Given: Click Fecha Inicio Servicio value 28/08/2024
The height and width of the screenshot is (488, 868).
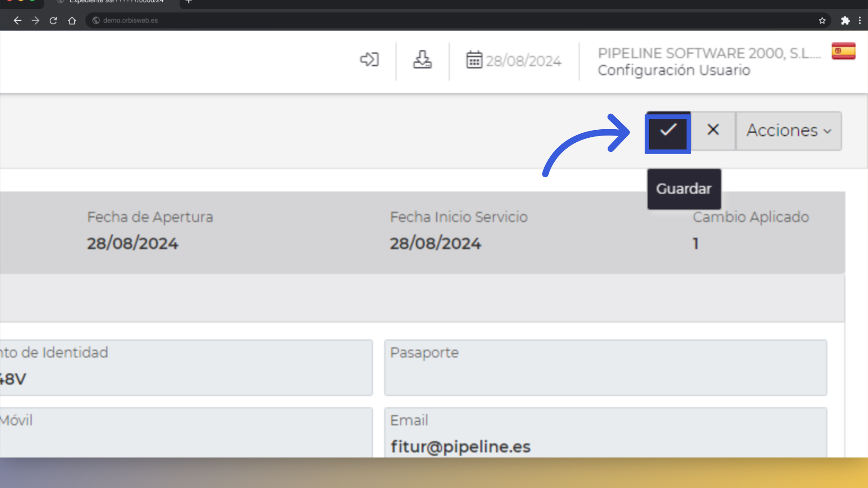Looking at the screenshot, I should [x=435, y=244].
